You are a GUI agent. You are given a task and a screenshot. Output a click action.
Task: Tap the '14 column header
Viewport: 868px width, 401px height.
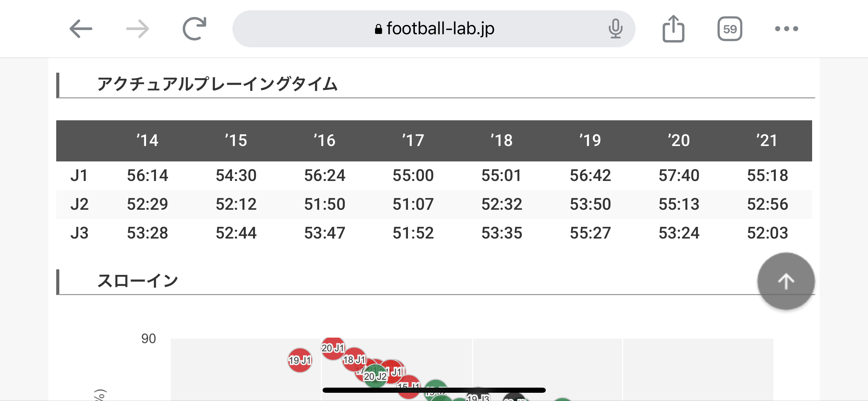[x=147, y=141]
